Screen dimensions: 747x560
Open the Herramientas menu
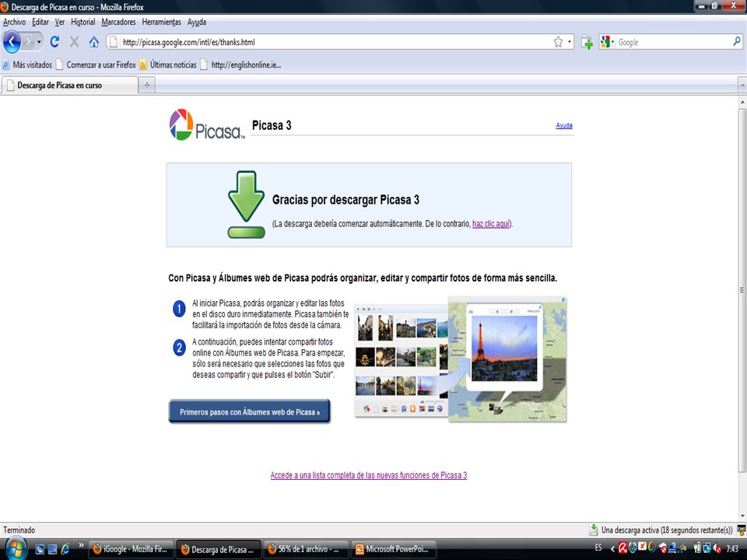coord(162,22)
